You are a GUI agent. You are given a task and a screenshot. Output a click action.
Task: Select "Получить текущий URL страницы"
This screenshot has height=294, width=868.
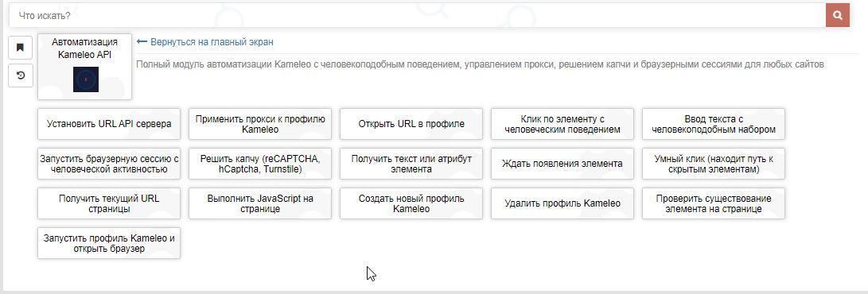(109, 203)
